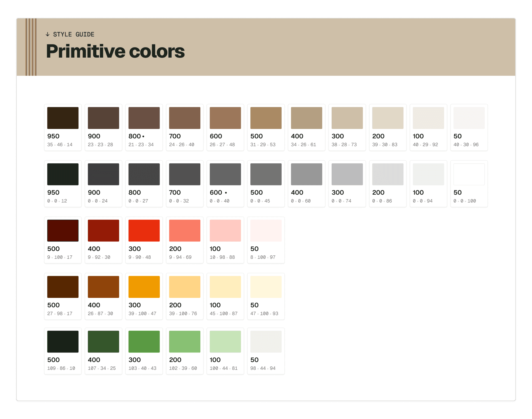Click the orange 300 swatch
The image size is (532, 419).
pos(144,286)
